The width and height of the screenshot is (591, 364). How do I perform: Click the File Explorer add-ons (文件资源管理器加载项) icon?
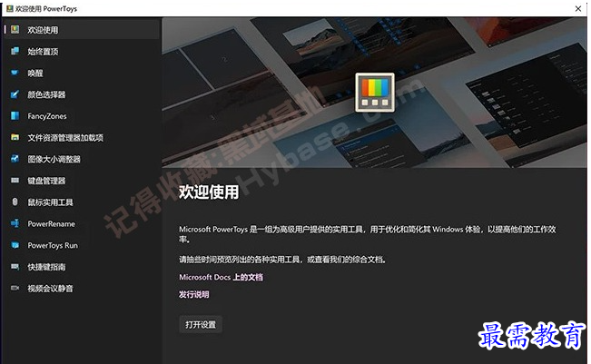pos(15,137)
